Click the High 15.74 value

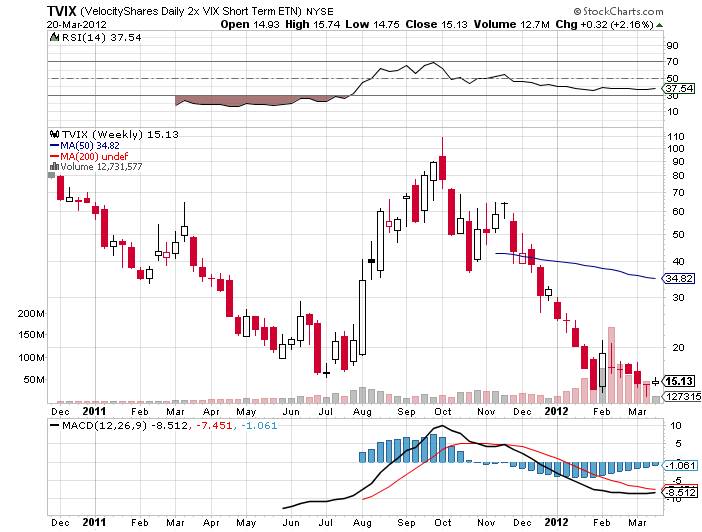click(x=312, y=25)
